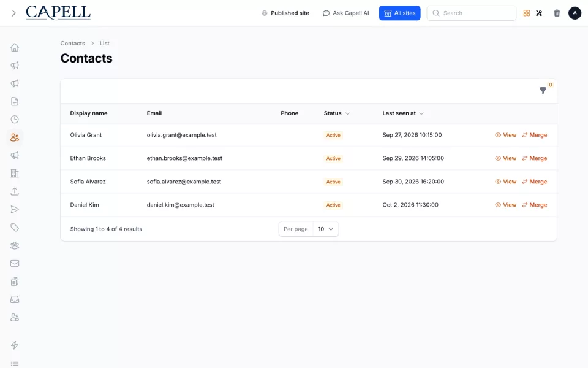Screen dimensions: 588x368
Task: Click the date Sep 27, 2026 10:15:00
Action: pos(412,135)
